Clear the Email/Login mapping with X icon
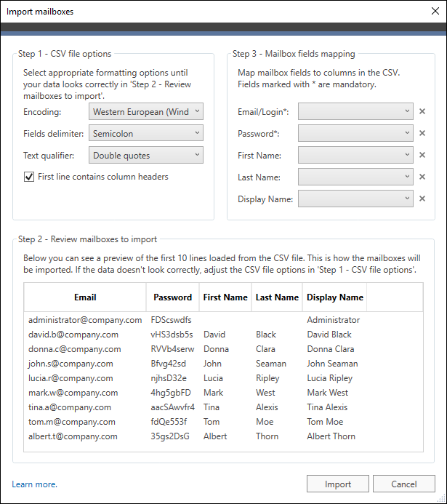This screenshot has width=447, height=504. pos(422,111)
